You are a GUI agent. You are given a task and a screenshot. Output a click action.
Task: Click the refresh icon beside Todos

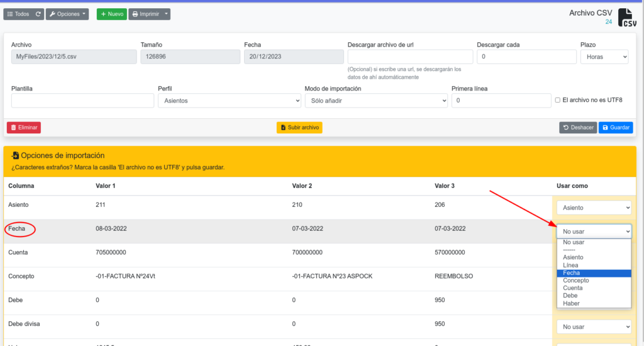click(x=38, y=14)
